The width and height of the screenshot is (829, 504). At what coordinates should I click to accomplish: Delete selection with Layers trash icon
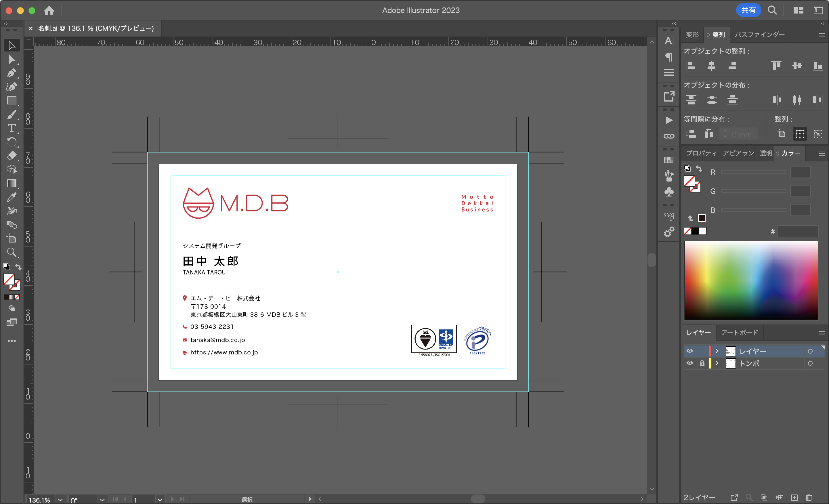[809, 497]
